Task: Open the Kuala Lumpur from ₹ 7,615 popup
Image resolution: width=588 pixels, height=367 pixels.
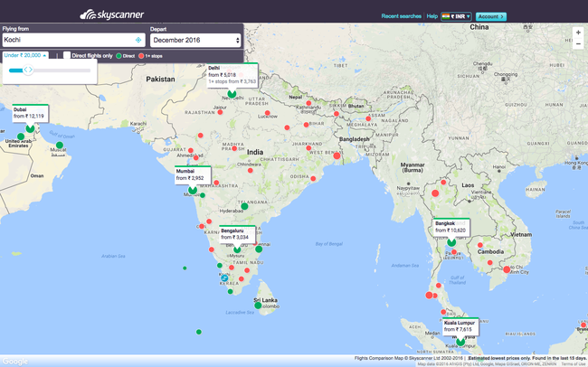Action: pos(460,326)
